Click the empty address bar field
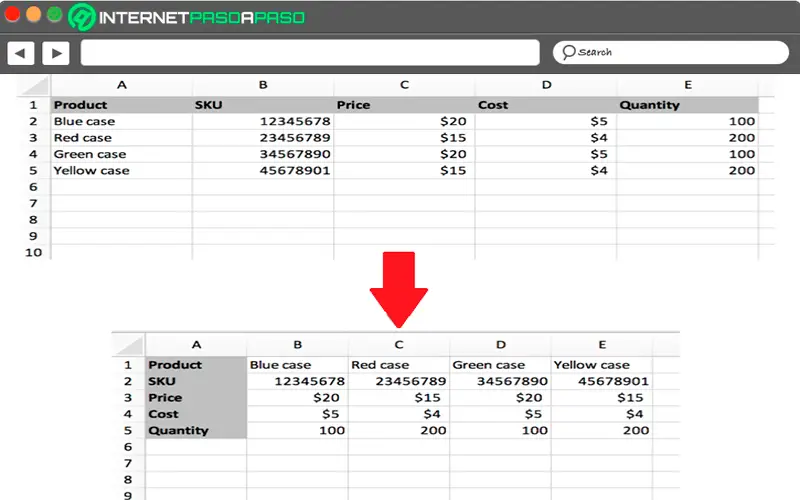 tap(310, 53)
